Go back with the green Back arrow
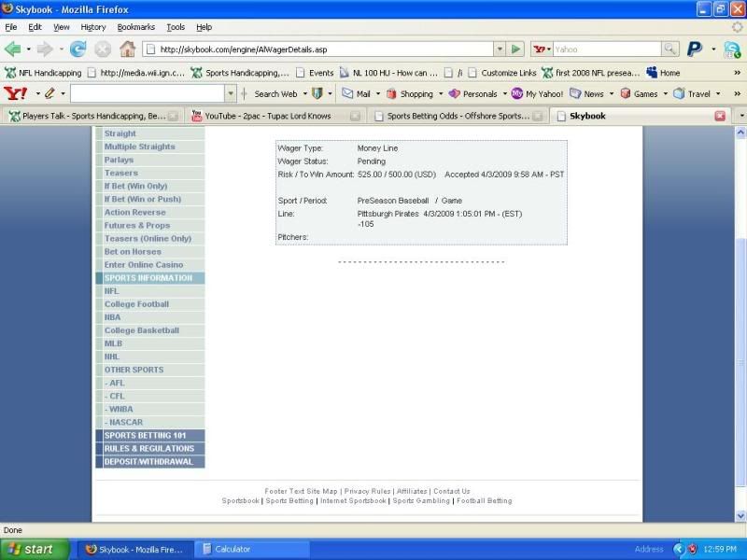Screen dimensions: 747x560 (x=13, y=49)
